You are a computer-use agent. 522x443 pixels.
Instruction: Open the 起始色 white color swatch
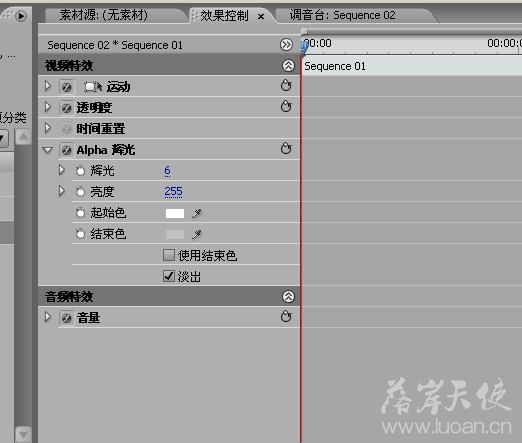(175, 213)
